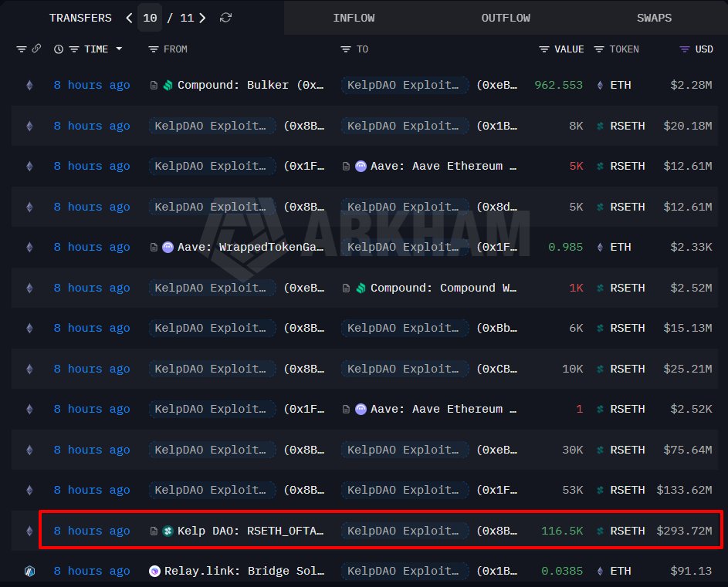Click the (0x8d... recipient address
The image size is (728, 587).
click(497, 207)
